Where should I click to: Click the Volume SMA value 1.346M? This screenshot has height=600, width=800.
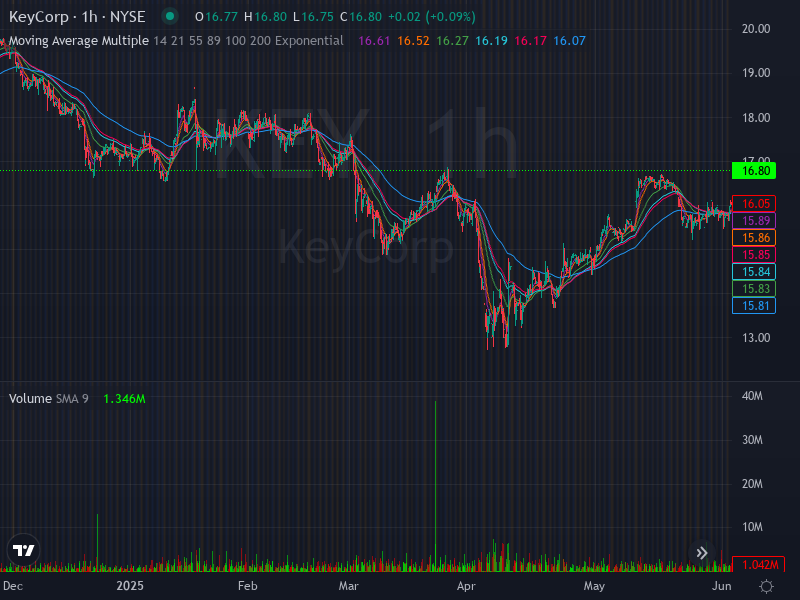pyautogui.click(x=124, y=398)
